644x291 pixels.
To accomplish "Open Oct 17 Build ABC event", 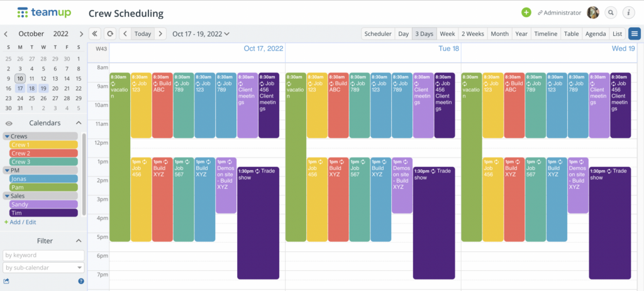I will tap(162, 105).
